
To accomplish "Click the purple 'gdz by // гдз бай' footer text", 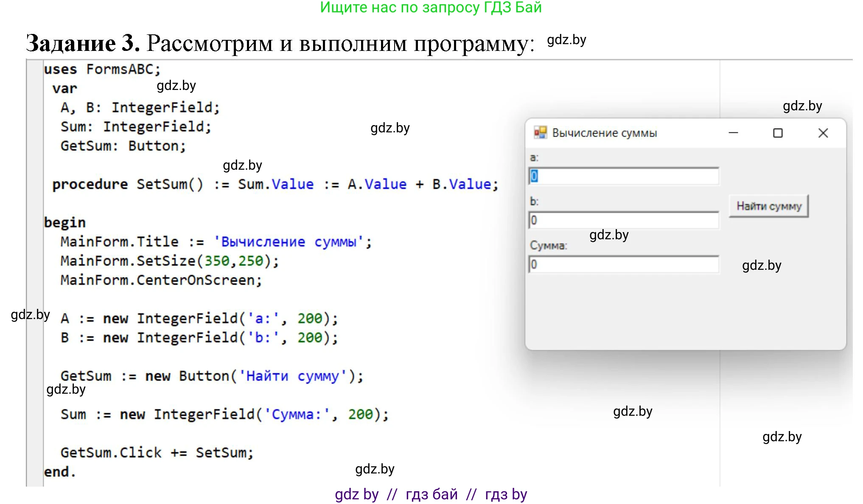I will tap(431, 495).
